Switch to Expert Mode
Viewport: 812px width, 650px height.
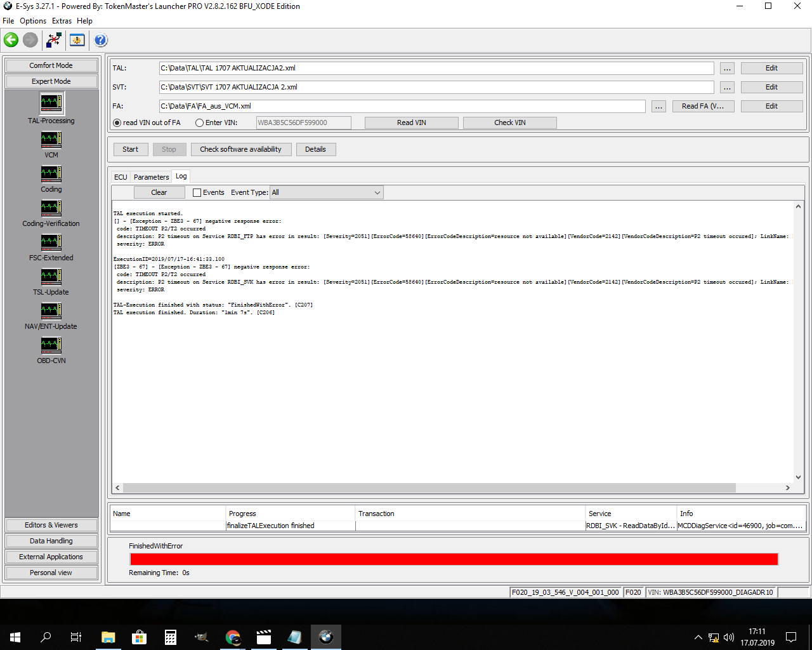point(51,81)
